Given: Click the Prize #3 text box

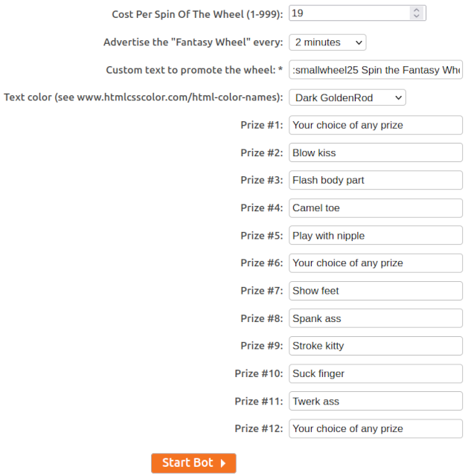Looking at the screenshot, I should coord(376,180).
